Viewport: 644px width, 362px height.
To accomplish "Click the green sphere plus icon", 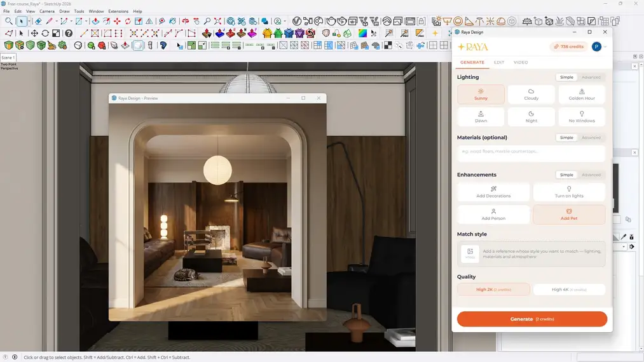I will 91,45.
